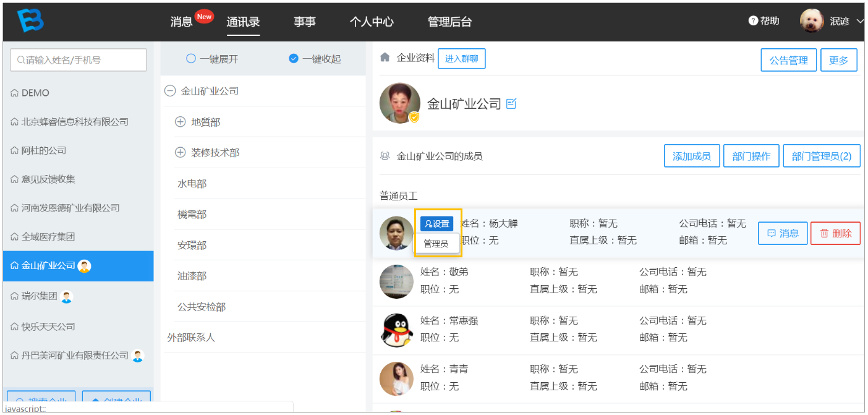Expand the 地質部 department node

click(181, 122)
